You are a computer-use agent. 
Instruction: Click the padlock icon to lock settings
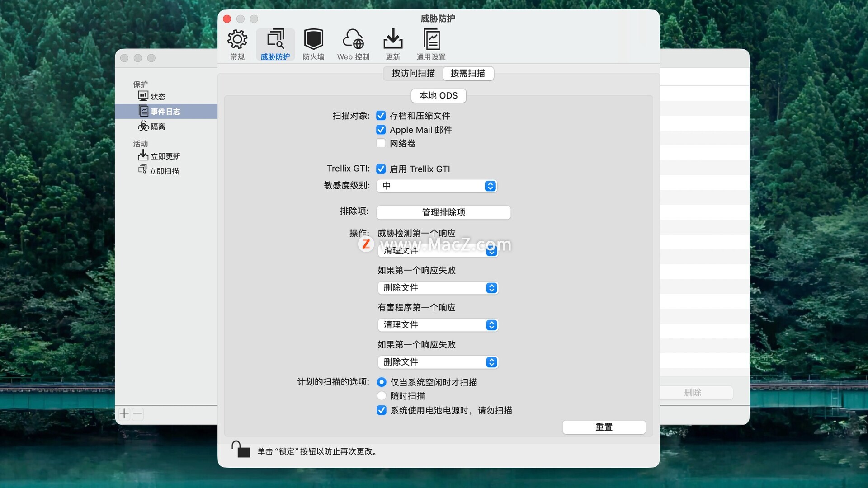pyautogui.click(x=241, y=449)
